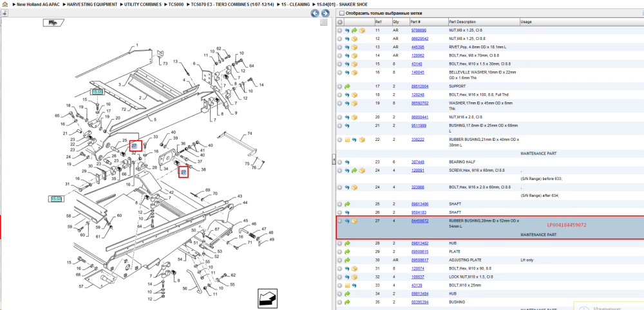The height and width of the screenshot is (310, 644).
Task: Go to the home page icon
Action: [x=5, y=4]
